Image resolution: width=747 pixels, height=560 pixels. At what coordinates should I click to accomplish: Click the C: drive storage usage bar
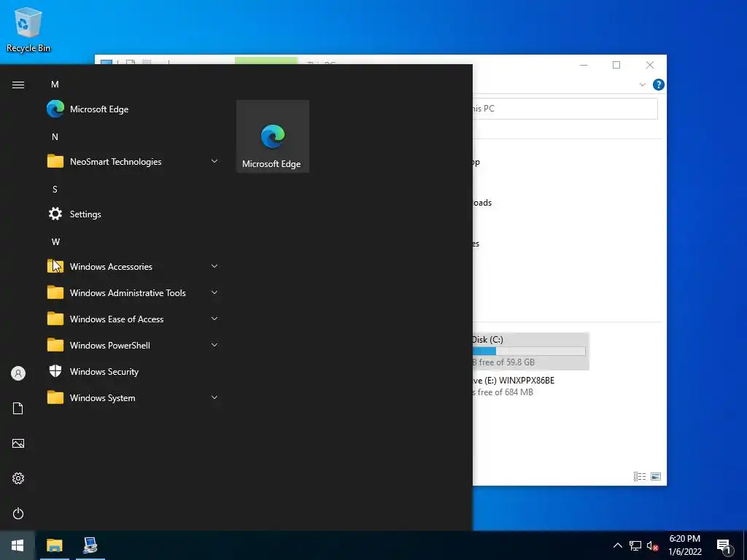tap(529, 351)
